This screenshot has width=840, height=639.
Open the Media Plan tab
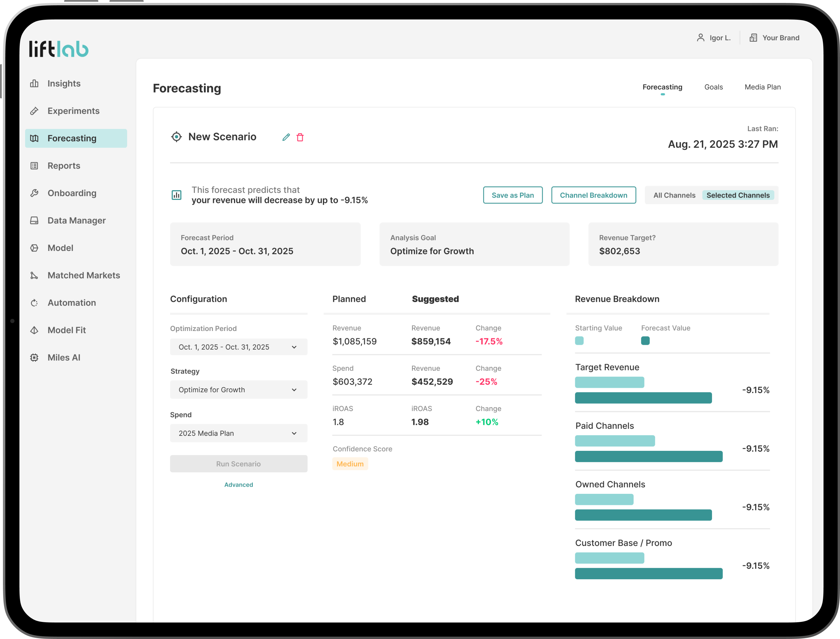point(763,87)
